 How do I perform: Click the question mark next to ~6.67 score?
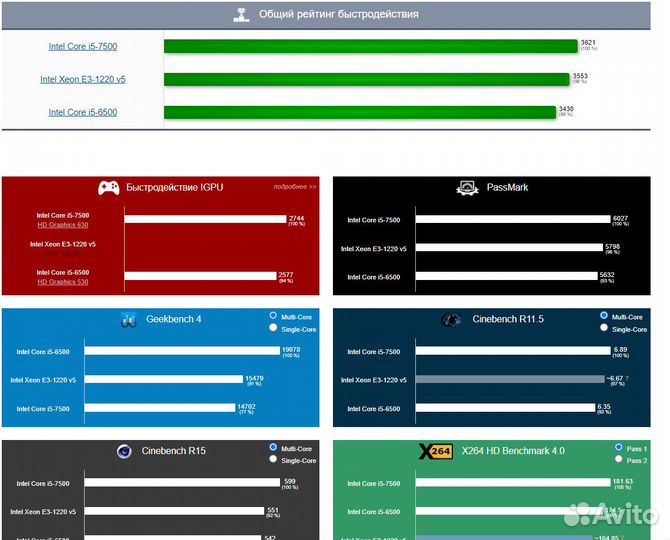(624, 379)
